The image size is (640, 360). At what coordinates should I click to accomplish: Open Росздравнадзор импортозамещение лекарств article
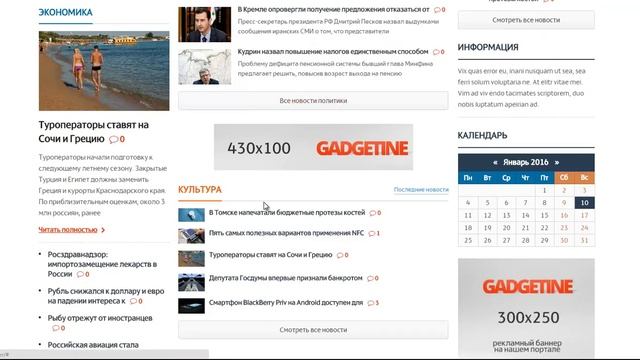(102, 264)
